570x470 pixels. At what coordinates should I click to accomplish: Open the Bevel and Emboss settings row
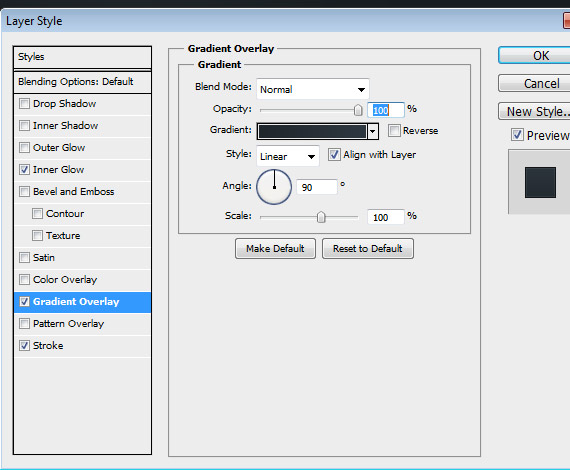point(83,192)
